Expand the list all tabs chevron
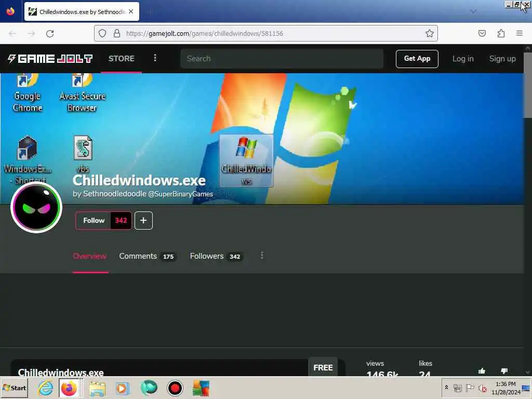This screenshot has height=399, width=532. (473, 11)
